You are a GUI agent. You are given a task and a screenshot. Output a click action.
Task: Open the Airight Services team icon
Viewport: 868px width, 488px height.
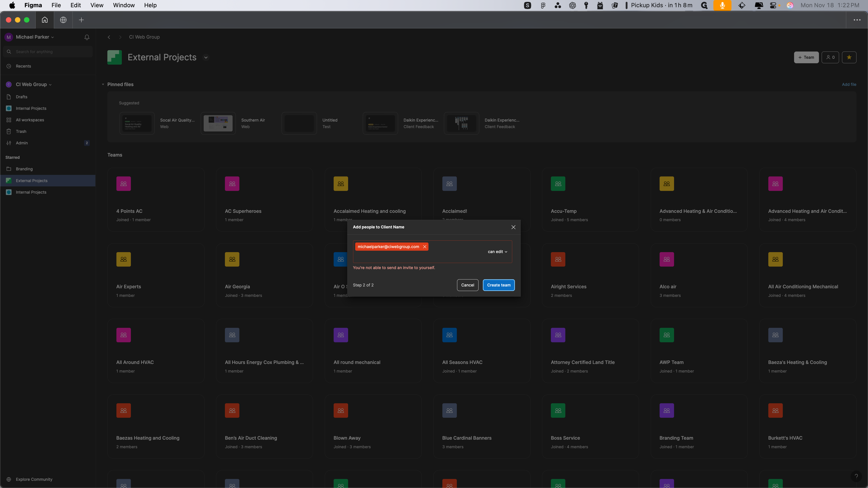558,259
